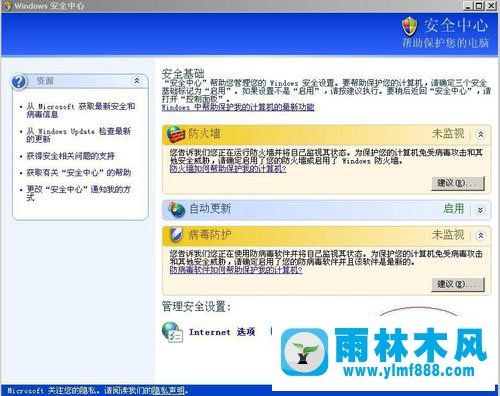Open the 建议 button under firewall
Viewport: 500px width, 396px height.
[x=458, y=183]
